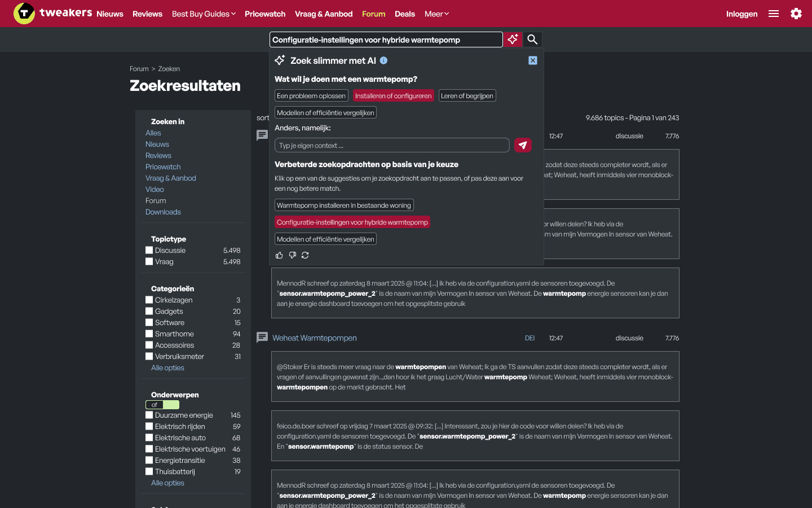Open the settings gear icon
The image size is (812, 508).
[796, 14]
